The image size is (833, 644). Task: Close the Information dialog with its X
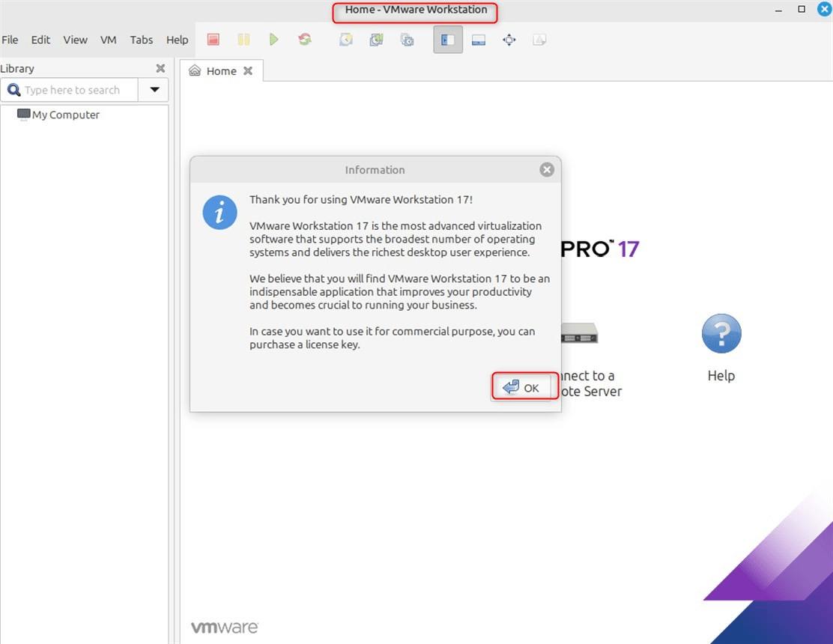547,169
